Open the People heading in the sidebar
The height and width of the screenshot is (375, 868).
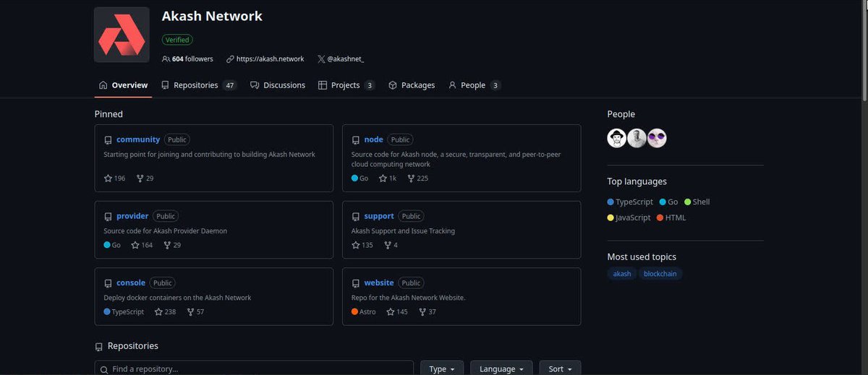(621, 114)
